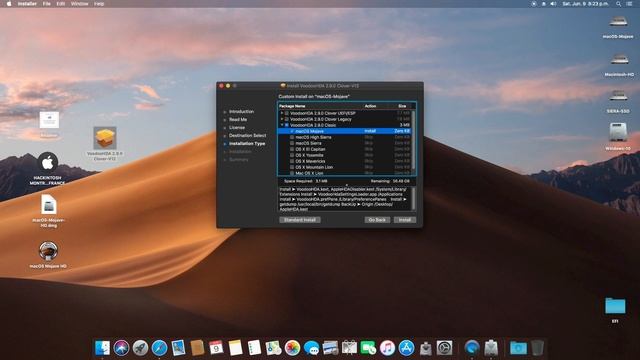Open Notes from the dock
Screen dimensions: 640x360
click(x=235, y=348)
